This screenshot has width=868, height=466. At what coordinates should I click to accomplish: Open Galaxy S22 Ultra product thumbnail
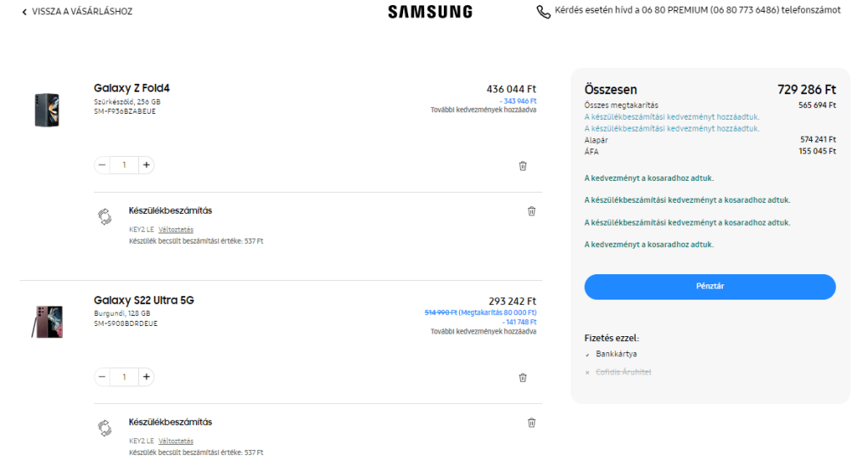(x=47, y=321)
